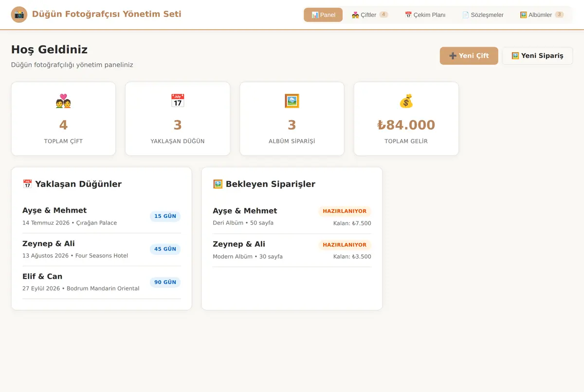Click the Deri Albüm • 50 sayfa detail
The height and width of the screenshot is (392, 584).
[x=243, y=223]
